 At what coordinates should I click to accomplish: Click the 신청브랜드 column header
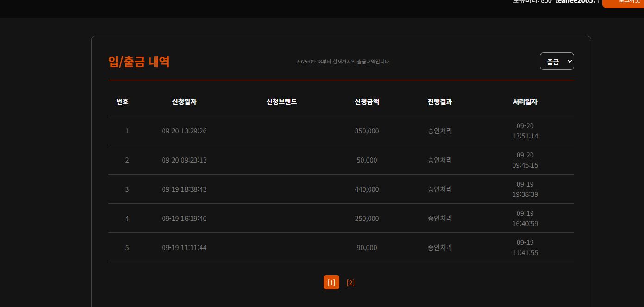point(281,102)
